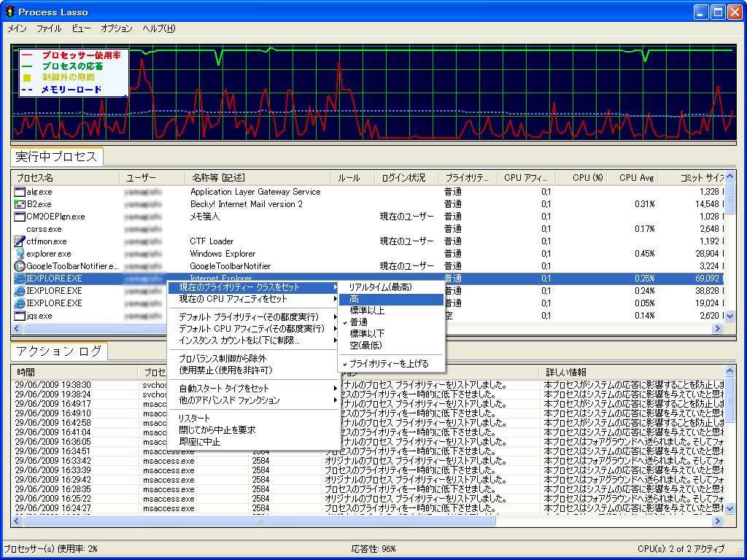Expand the 現在の CPU アフィニティをセット submenu
The image size is (747, 560).
(x=253, y=299)
